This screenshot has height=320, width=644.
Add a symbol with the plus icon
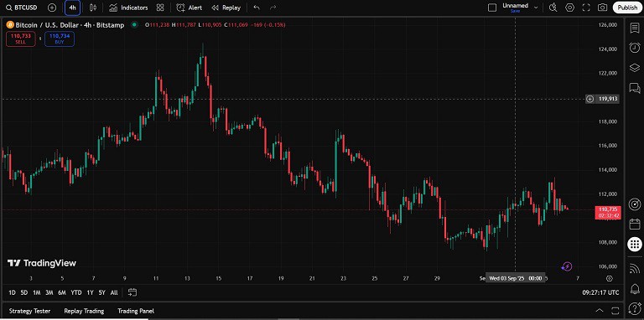click(52, 8)
